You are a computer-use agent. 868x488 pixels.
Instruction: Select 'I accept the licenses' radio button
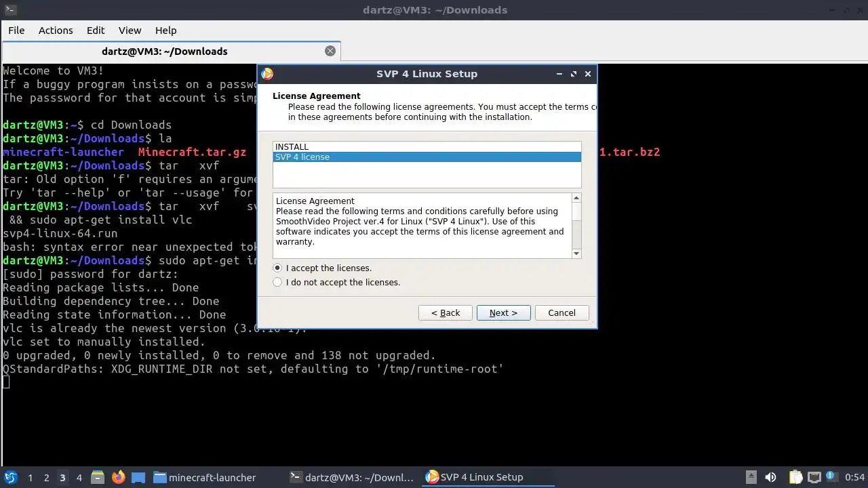click(277, 268)
